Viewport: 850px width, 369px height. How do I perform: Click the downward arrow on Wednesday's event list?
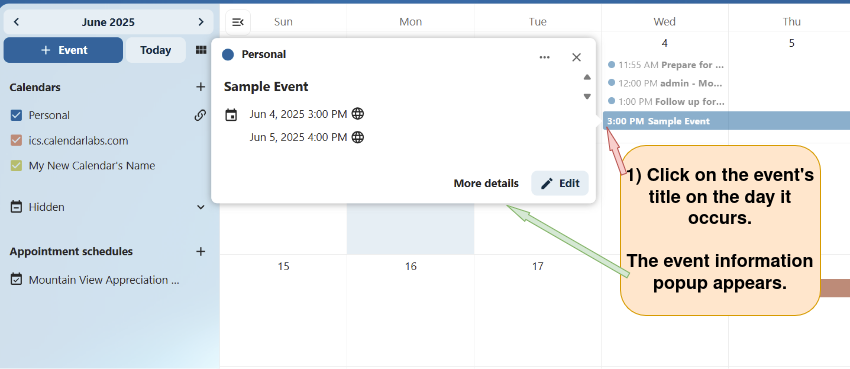pos(587,96)
